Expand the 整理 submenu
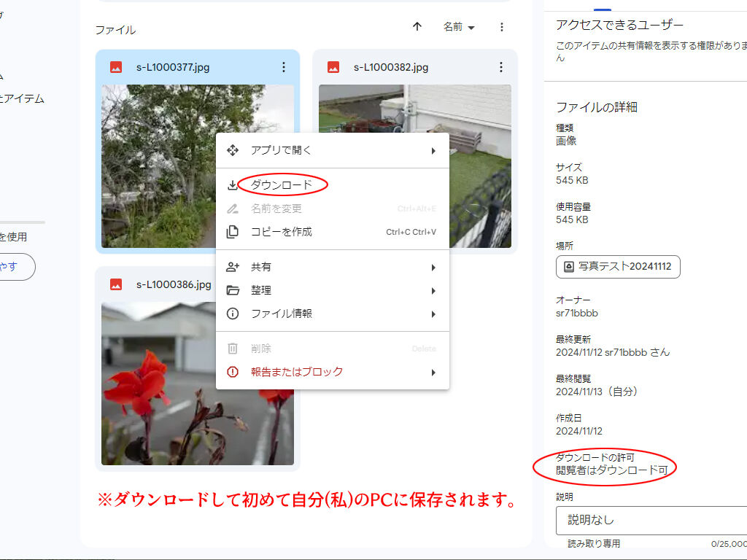The image size is (747, 560). pyautogui.click(x=433, y=290)
